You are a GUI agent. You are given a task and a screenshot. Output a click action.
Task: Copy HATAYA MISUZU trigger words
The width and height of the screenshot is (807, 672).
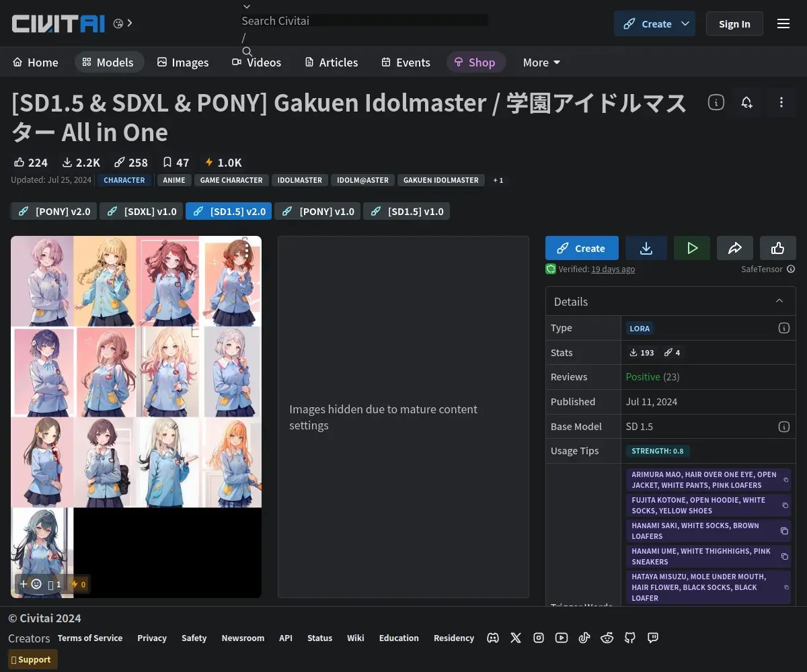(x=786, y=587)
